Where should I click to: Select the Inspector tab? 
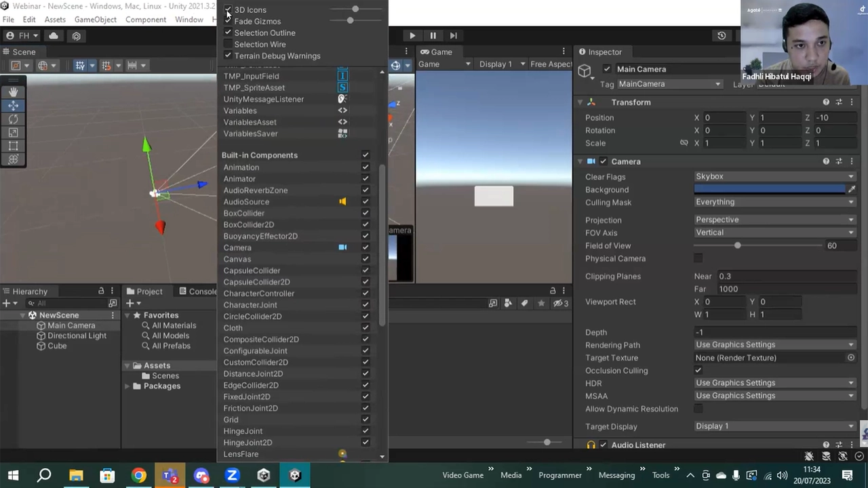600,52
